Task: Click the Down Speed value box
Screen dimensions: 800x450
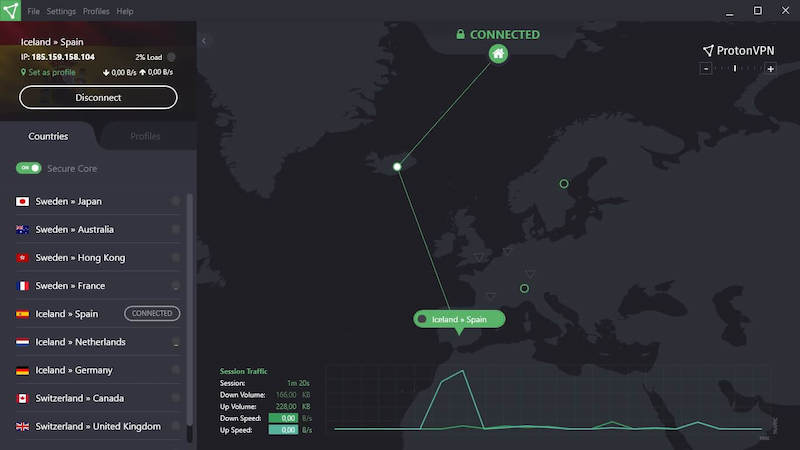Action: click(x=283, y=418)
